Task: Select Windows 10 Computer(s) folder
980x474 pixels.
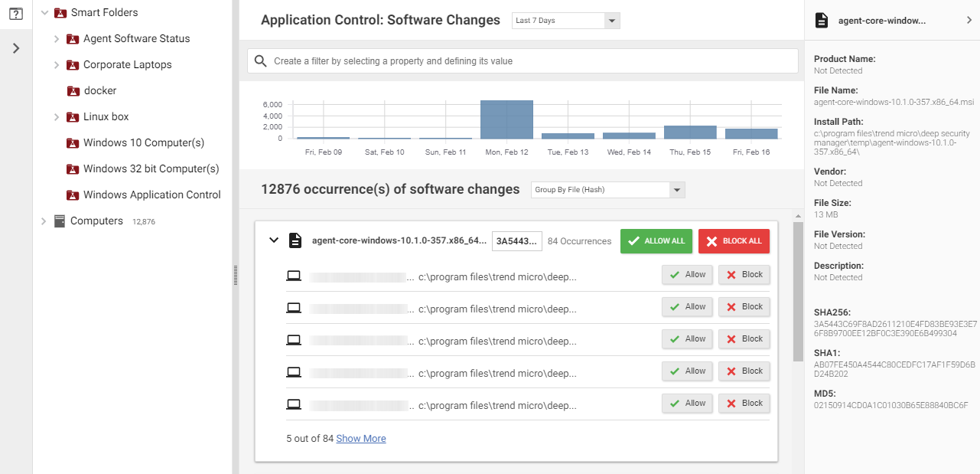Action: (143, 143)
